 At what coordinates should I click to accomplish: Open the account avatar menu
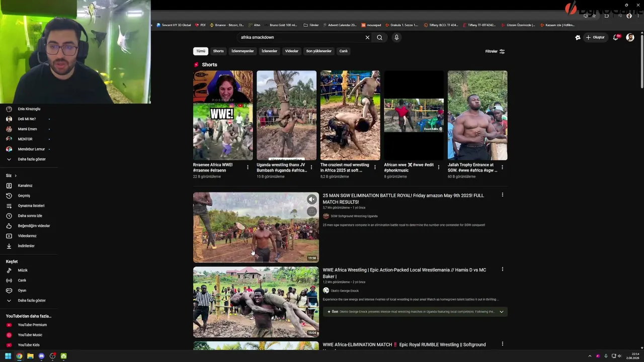pyautogui.click(x=630, y=37)
